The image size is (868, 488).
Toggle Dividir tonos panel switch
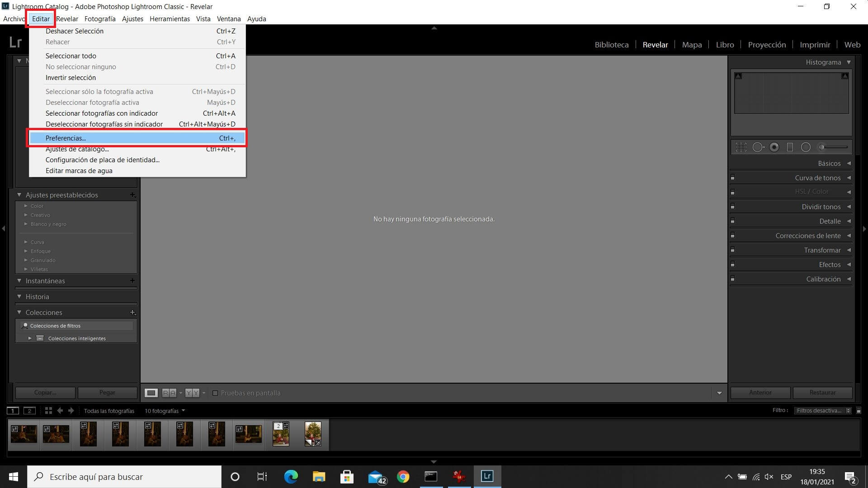[x=732, y=206]
